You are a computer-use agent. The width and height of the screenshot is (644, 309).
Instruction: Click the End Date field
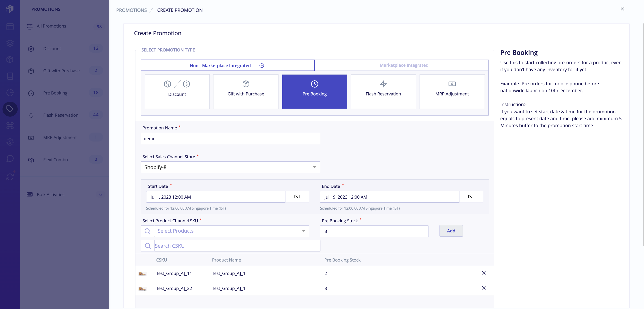[389, 197]
